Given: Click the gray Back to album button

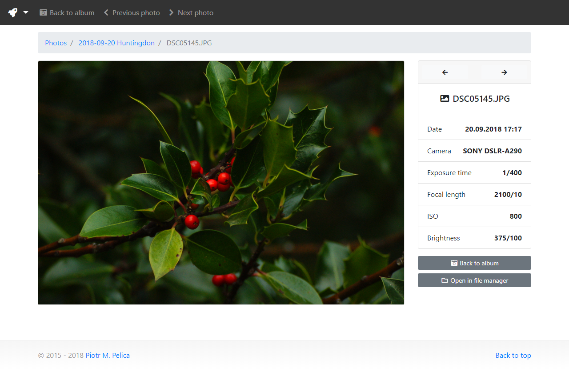Looking at the screenshot, I should coord(474,263).
